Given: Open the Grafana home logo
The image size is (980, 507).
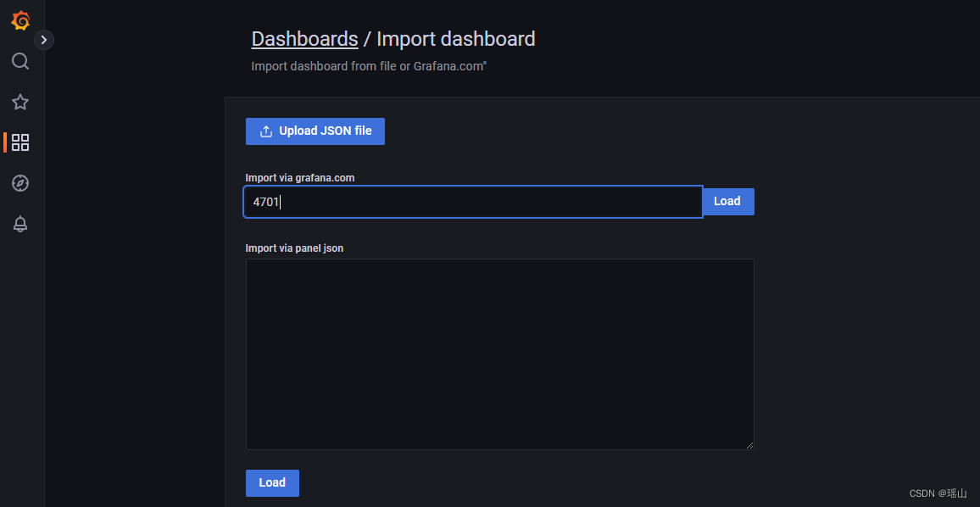Looking at the screenshot, I should point(20,20).
